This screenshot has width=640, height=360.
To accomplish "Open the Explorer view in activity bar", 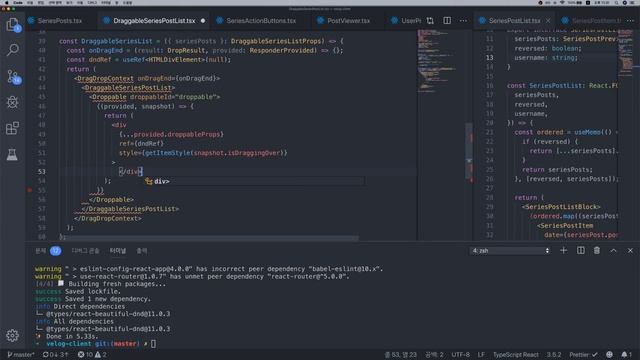I will tap(13, 24).
